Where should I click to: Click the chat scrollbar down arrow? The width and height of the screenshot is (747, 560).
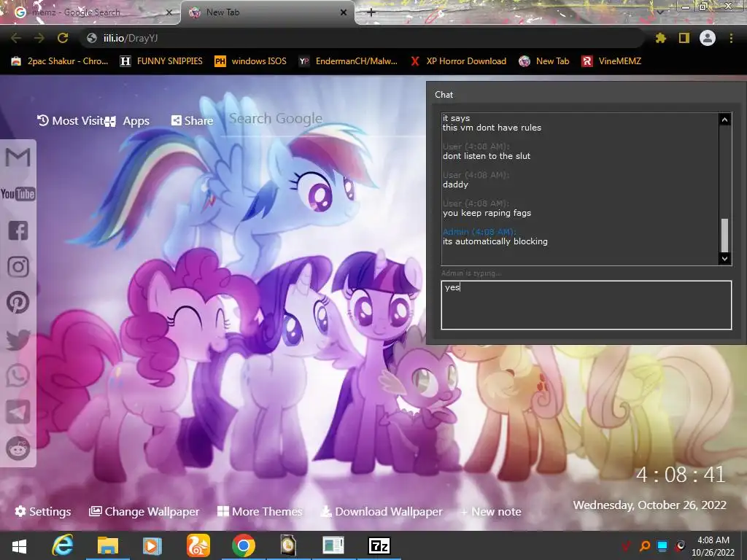pos(724,259)
